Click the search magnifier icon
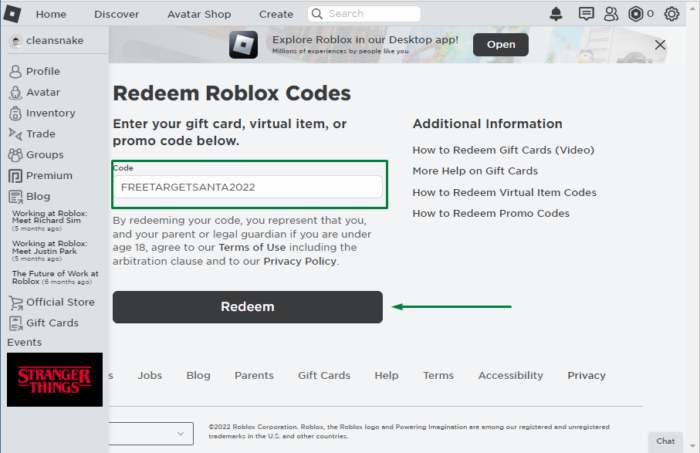700x453 pixels. pos(317,14)
